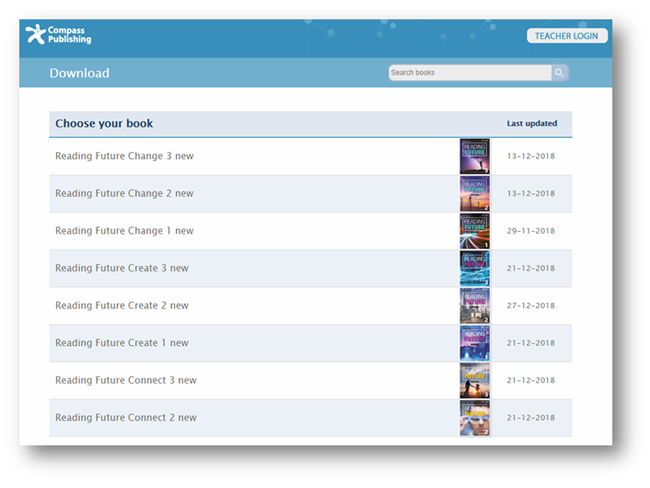Open Reading Future Change 1 new
Image resolution: width=650 pixels, height=488 pixels.
tap(124, 231)
